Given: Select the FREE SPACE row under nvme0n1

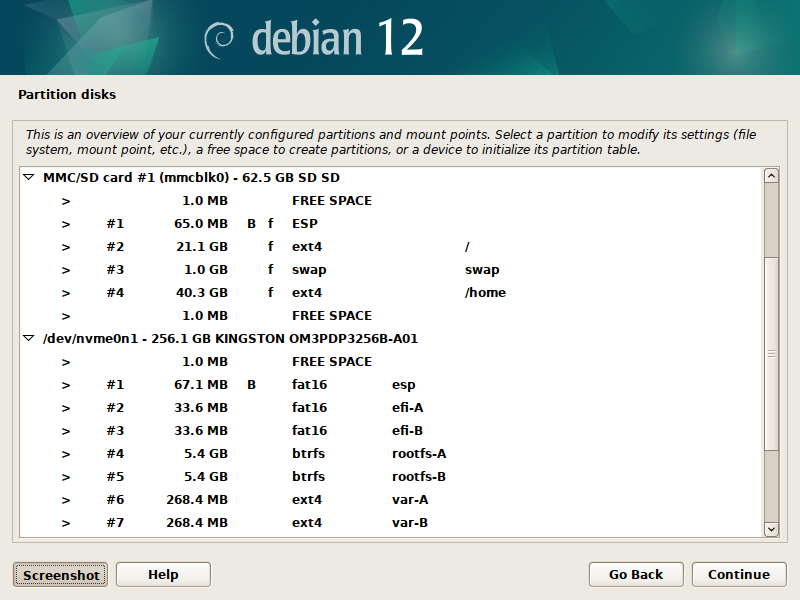Looking at the screenshot, I should (x=391, y=362).
